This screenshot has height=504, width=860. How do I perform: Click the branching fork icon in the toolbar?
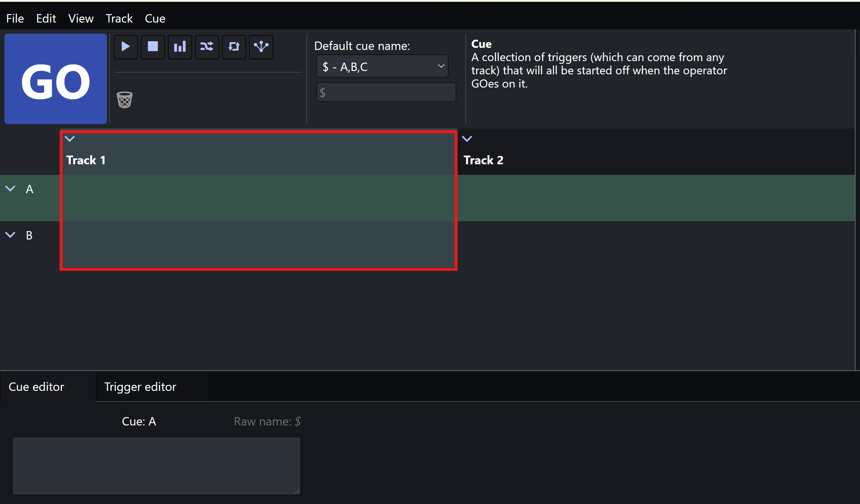tap(261, 47)
